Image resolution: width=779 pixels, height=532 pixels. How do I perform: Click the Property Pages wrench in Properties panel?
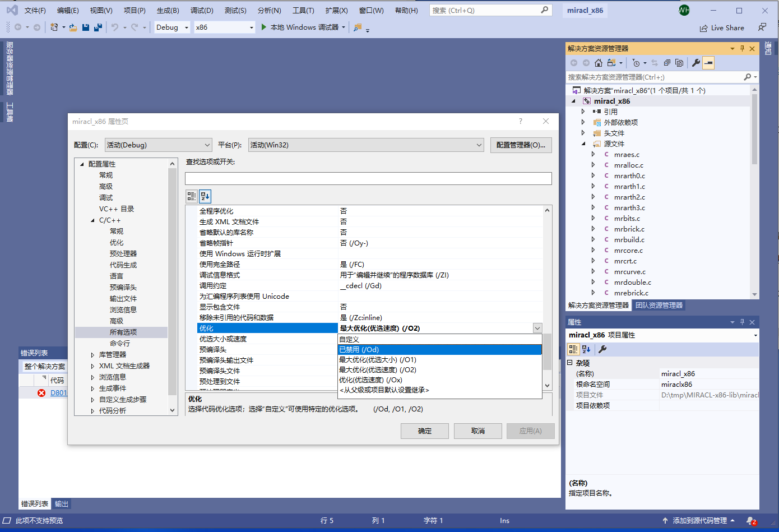click(x=602, y=349)
